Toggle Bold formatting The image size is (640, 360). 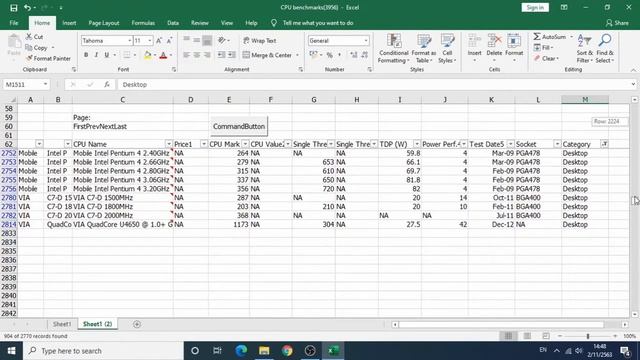tap(86, 55)
